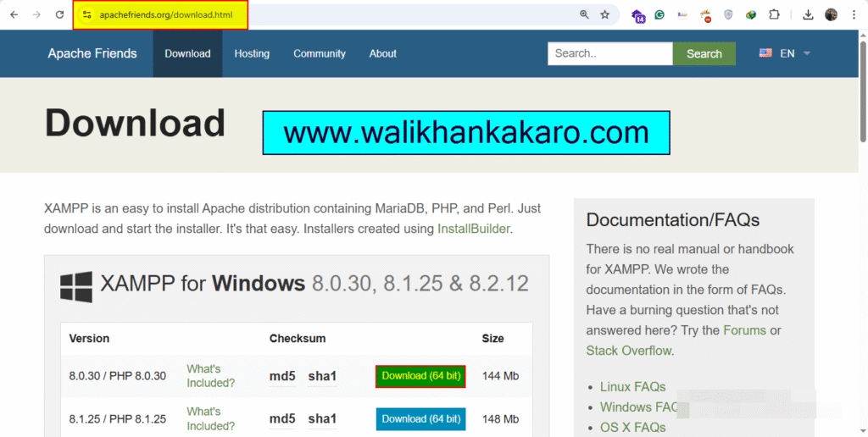Click the green Search button
This screenshot has height=437, width=868.
point(704,53)
